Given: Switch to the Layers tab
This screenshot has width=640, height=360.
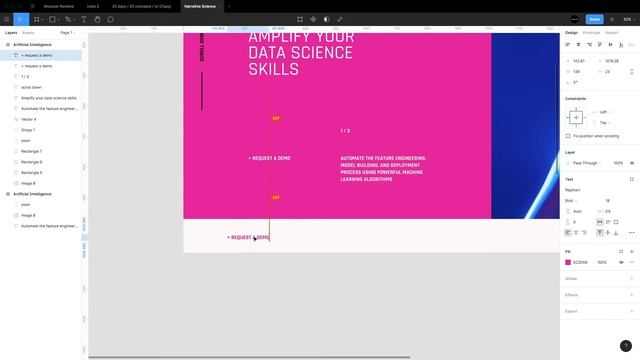Looking at the screenshot, I should 11,33.
